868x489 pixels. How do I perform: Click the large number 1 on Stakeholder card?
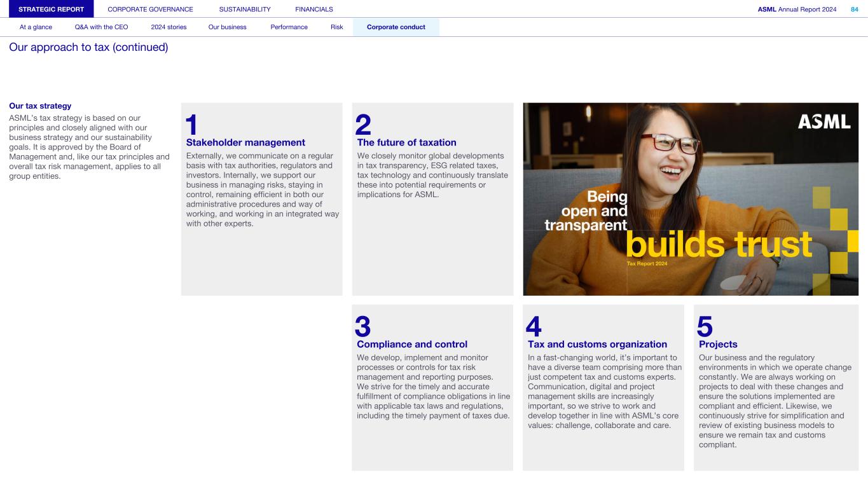(x=191, y=125)
